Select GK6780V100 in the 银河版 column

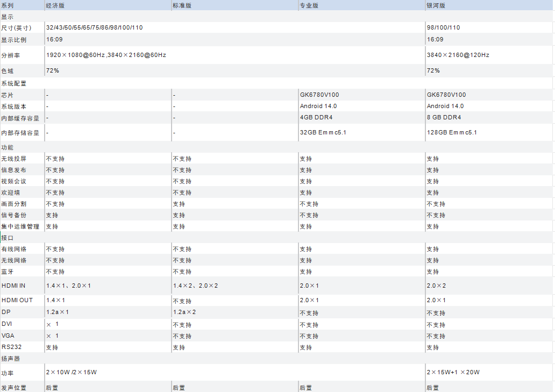pos(446,95)
